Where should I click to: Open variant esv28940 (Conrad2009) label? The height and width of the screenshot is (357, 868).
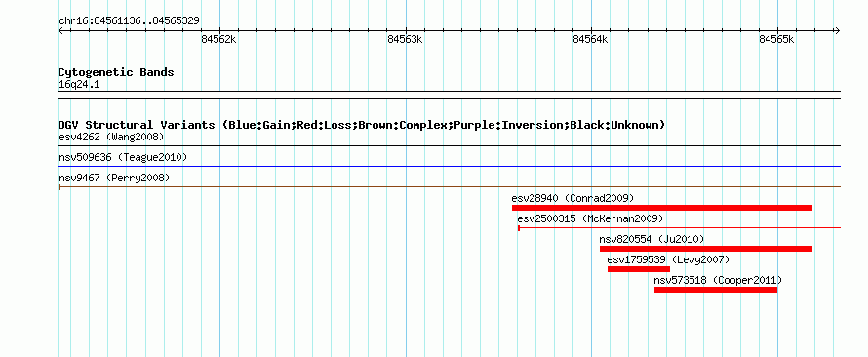point(572,198)
